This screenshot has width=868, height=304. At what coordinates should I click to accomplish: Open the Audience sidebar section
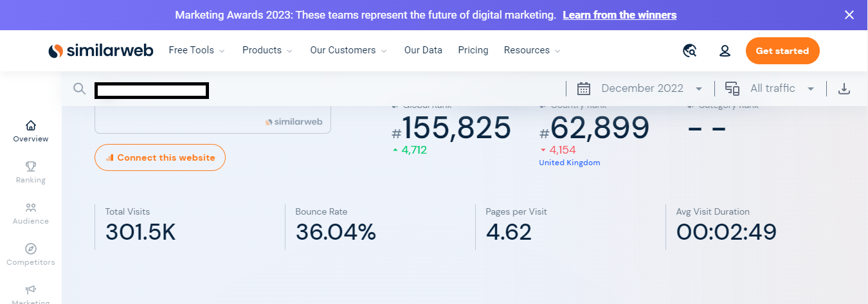[31, 213]
